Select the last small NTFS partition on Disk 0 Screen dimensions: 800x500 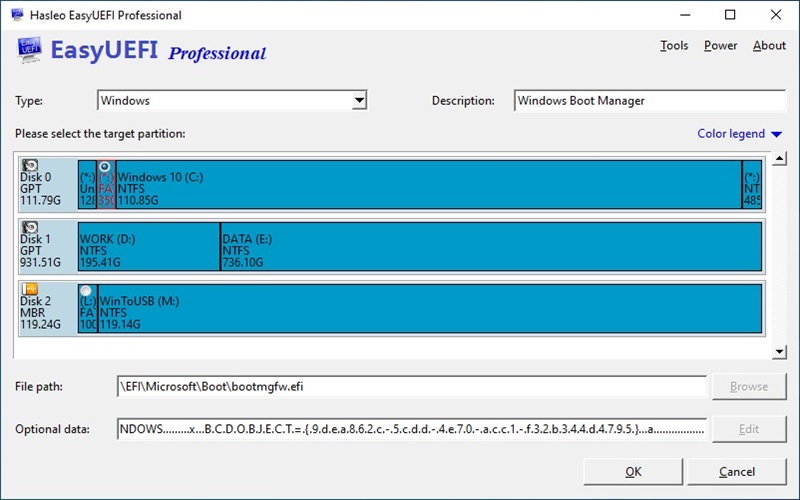[752, 184]
